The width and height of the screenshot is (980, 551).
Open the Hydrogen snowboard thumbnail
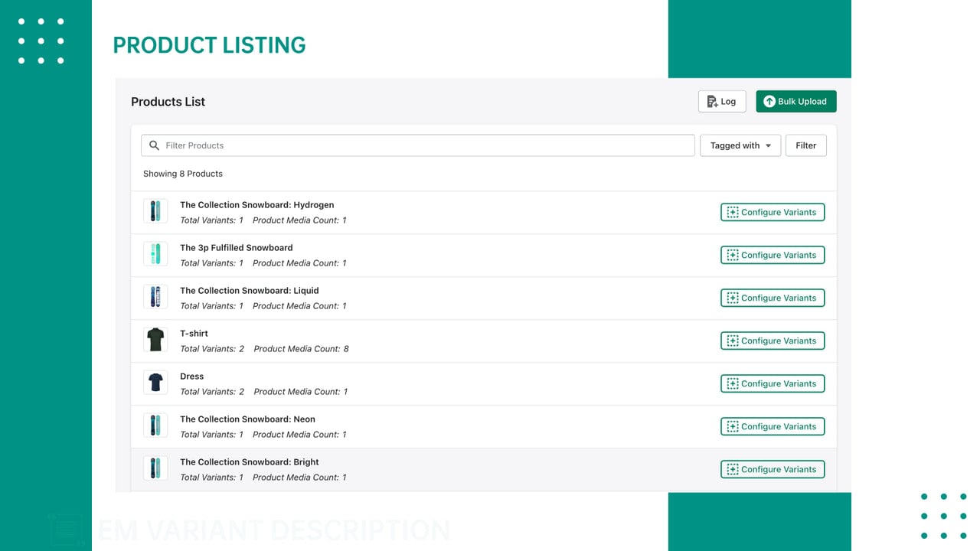coord(155,211)
